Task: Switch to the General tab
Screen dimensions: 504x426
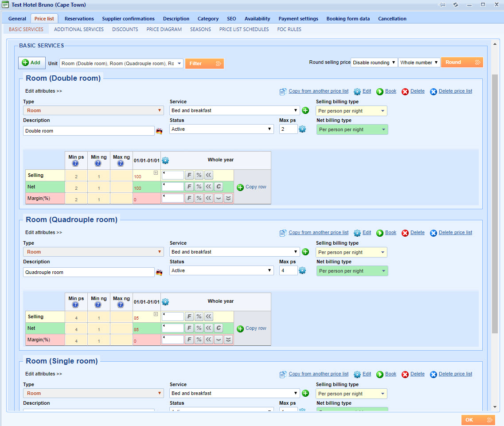Action: [17, 19]
